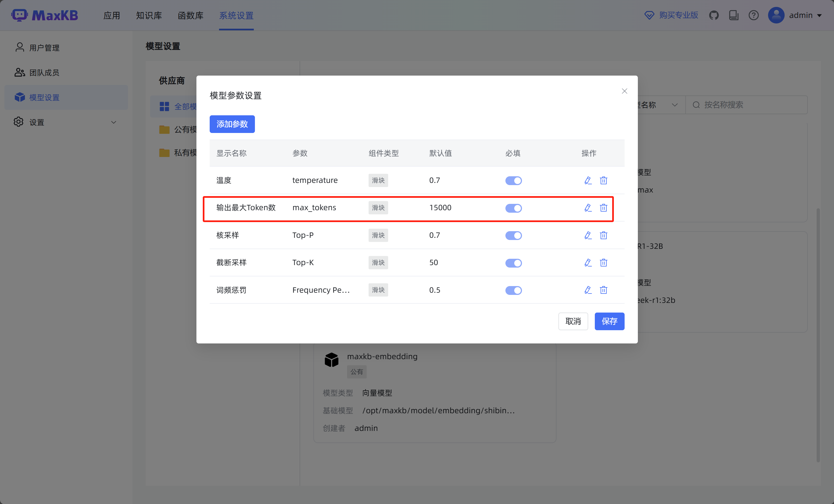This screenshot has height=504, width=834.
Task: Switch to the 知识库 tab
Action: tap(149, 15)
